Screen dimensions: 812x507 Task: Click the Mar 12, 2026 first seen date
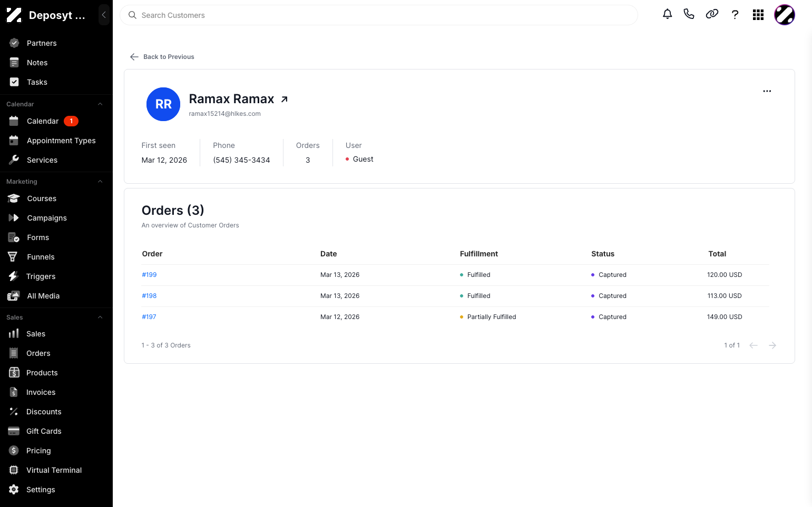[164, 160]
